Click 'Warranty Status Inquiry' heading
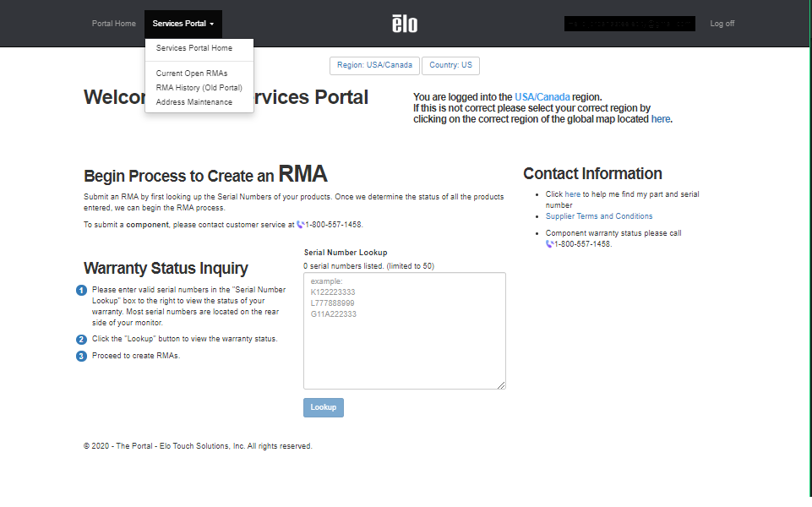812x507 pixels. (x=166, y=268)
